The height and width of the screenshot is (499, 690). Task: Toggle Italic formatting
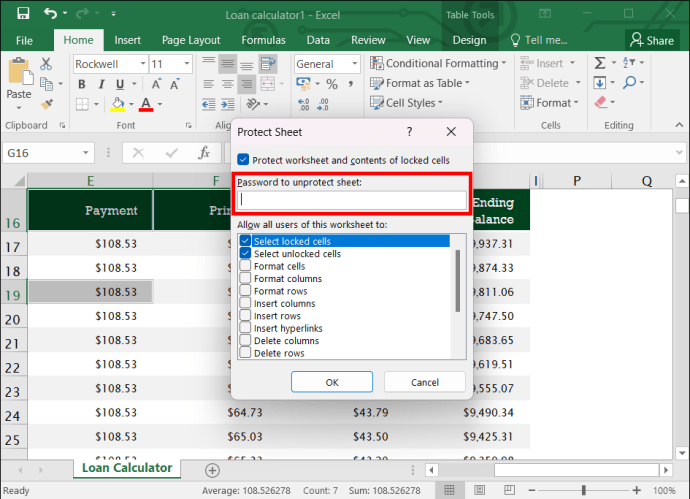tap(101, 84)
